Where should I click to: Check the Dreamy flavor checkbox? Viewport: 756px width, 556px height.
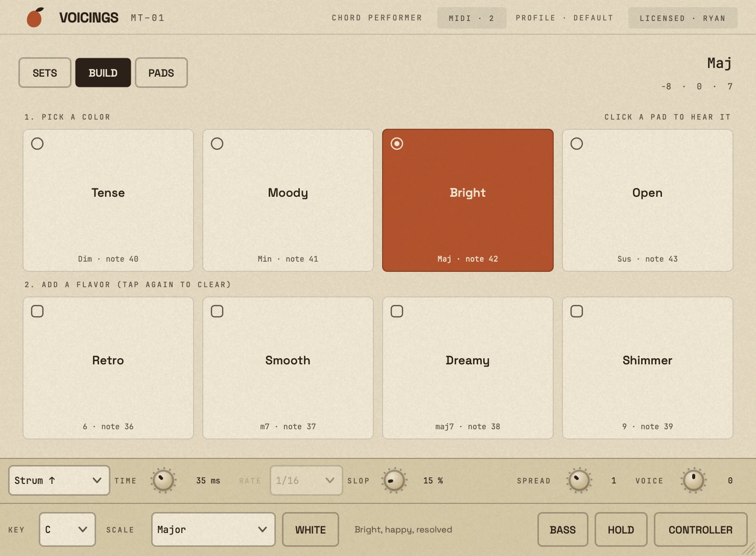point(397,311)
